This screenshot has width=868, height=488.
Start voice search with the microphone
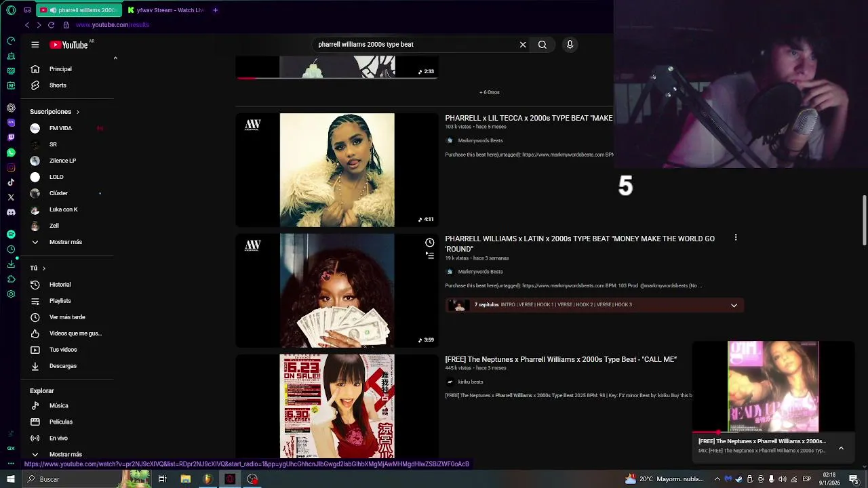(570, 45)
